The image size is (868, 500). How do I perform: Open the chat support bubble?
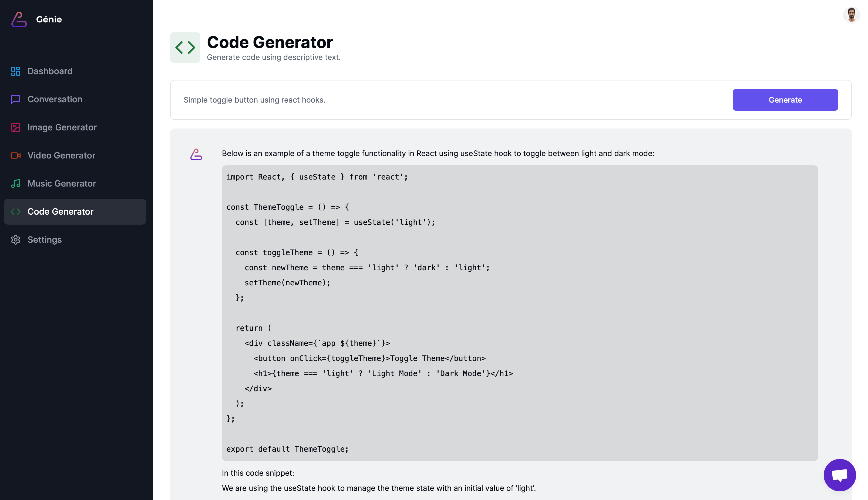(x=839, y=475)
